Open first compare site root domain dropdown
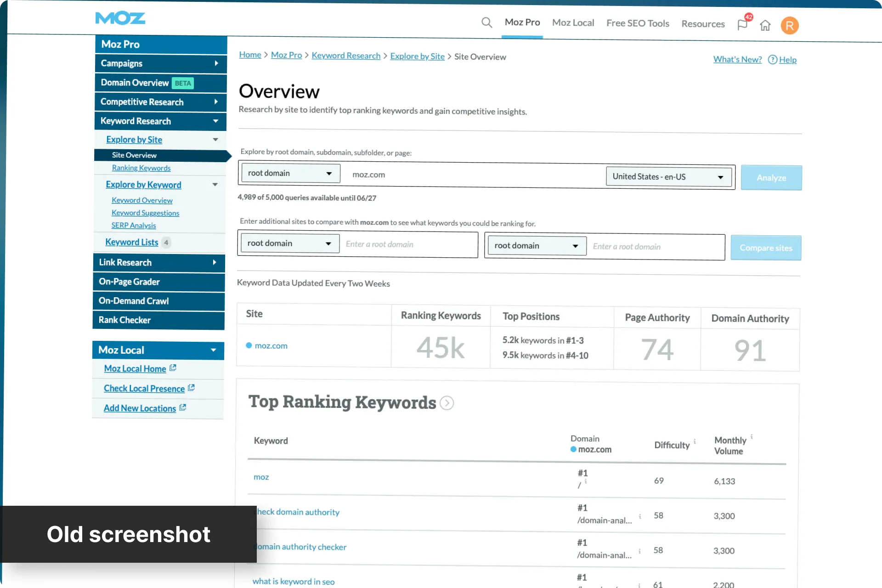Screen dimensions: 882x588 [290, 243]
